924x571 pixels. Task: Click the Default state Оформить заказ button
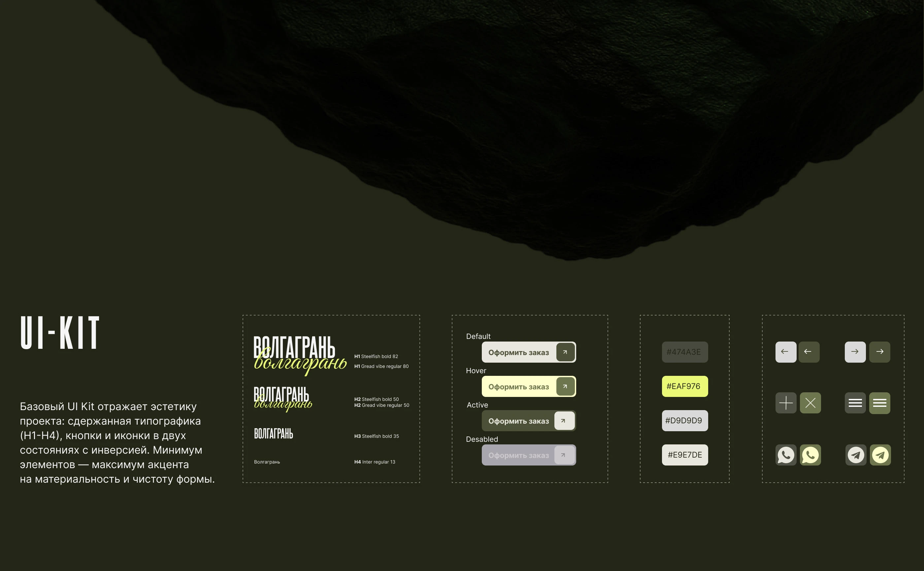coord(528,352)
